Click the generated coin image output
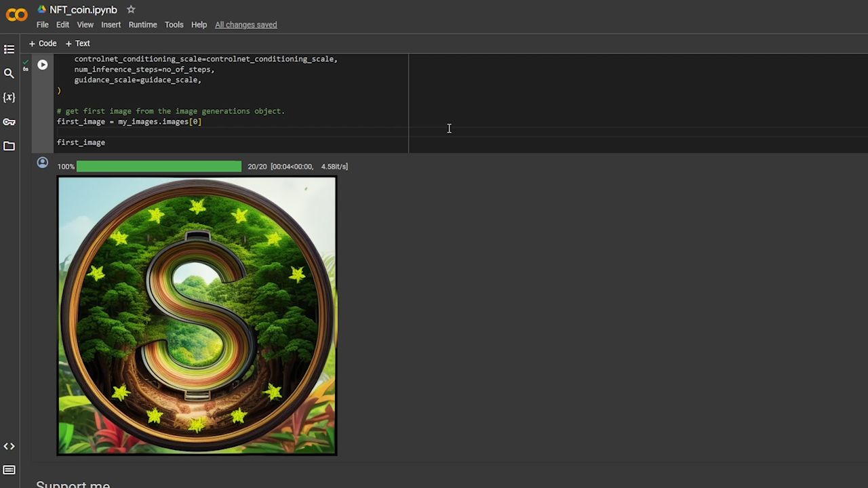The width and height of the screenshot is (868, 488). pyautogui.click(x=197, y=316)
